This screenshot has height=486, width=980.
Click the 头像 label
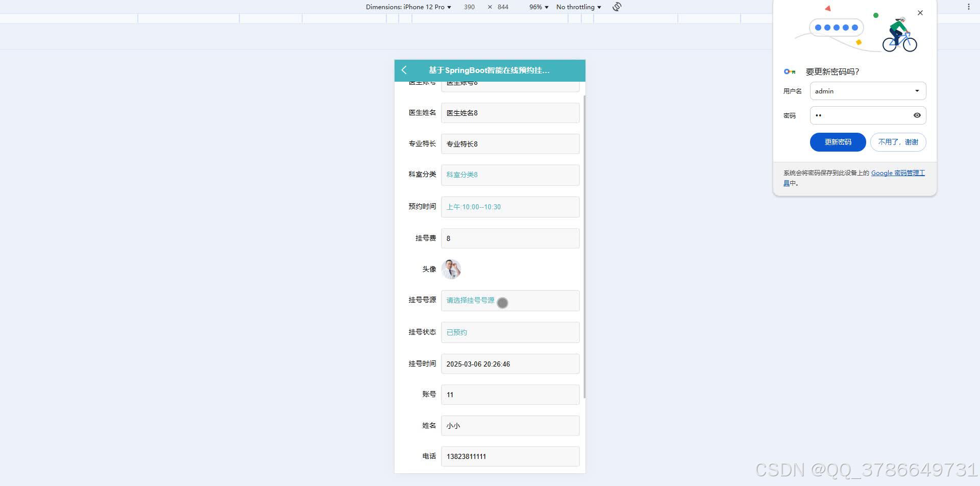[x=429, y=269]
